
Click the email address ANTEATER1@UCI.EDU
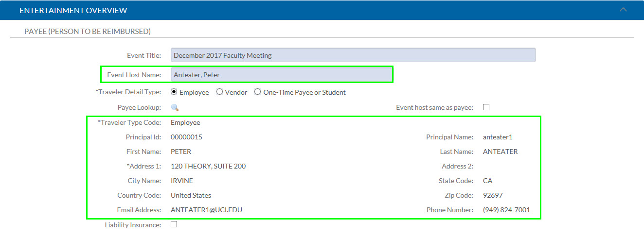(x=206, y=210)
